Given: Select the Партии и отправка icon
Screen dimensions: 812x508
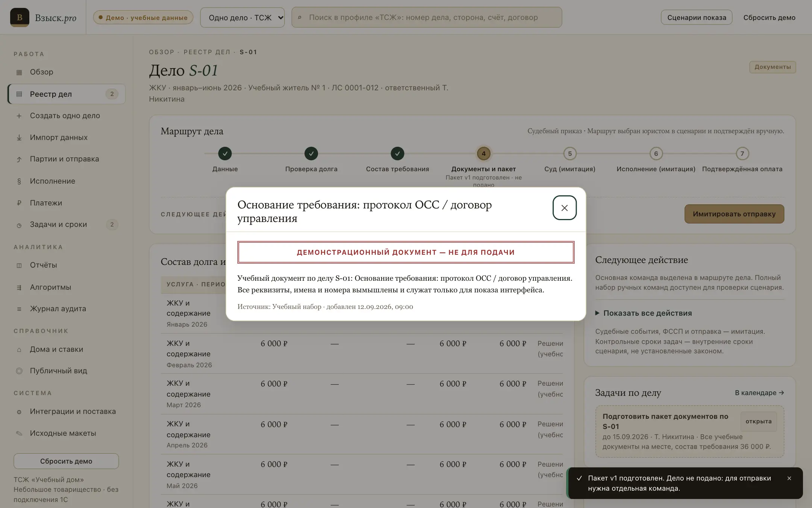Looking at the screenshot, I should pyautogui.click(x=19, y=159).
